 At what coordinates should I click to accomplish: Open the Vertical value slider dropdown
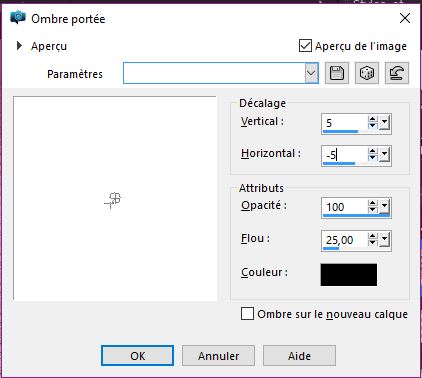tap(385, 123)
